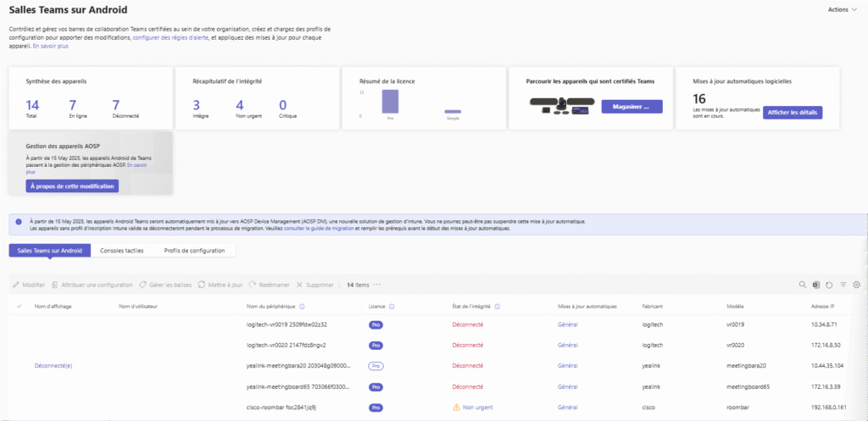Sort by Nom d'affichage column header
Viewport: 868px width, 421px height.
click(53, 307)
